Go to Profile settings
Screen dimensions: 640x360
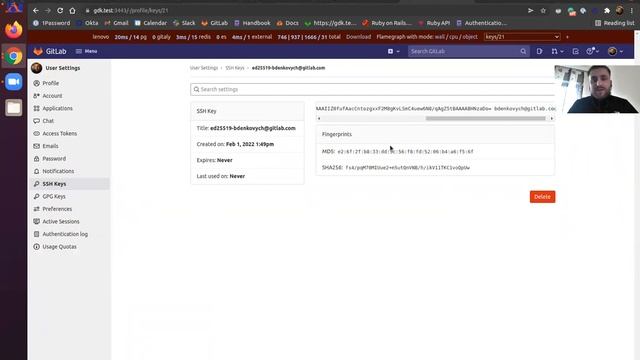(x=51, y=83)
